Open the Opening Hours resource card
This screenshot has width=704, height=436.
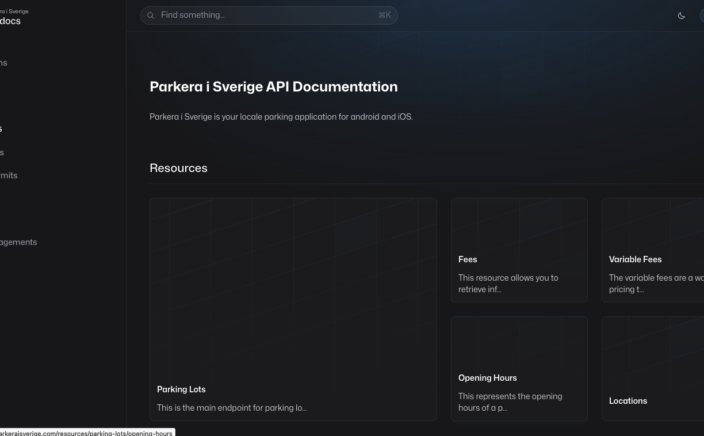(518, 368)
